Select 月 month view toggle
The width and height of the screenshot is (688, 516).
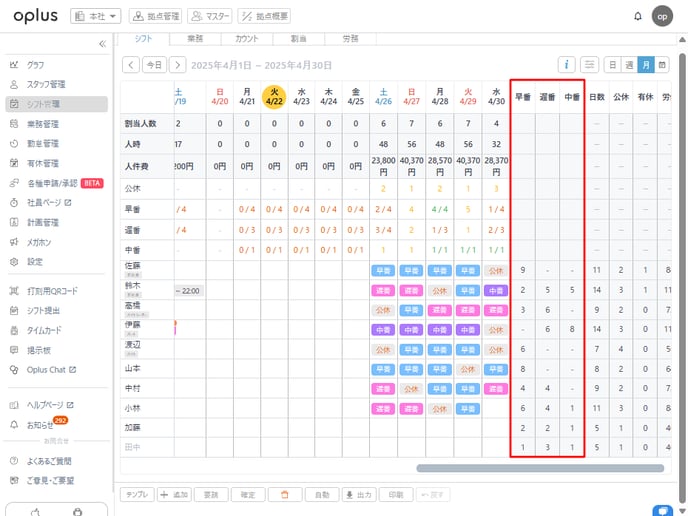[645, 64]
